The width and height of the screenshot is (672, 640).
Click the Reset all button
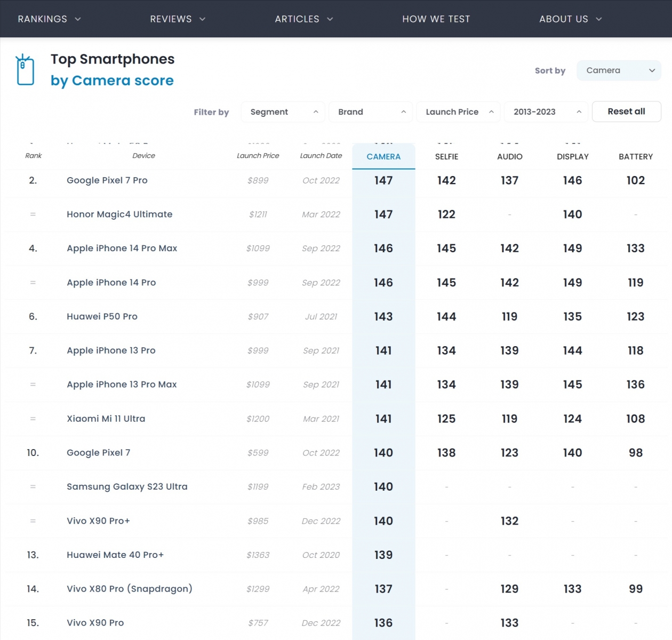627,111
